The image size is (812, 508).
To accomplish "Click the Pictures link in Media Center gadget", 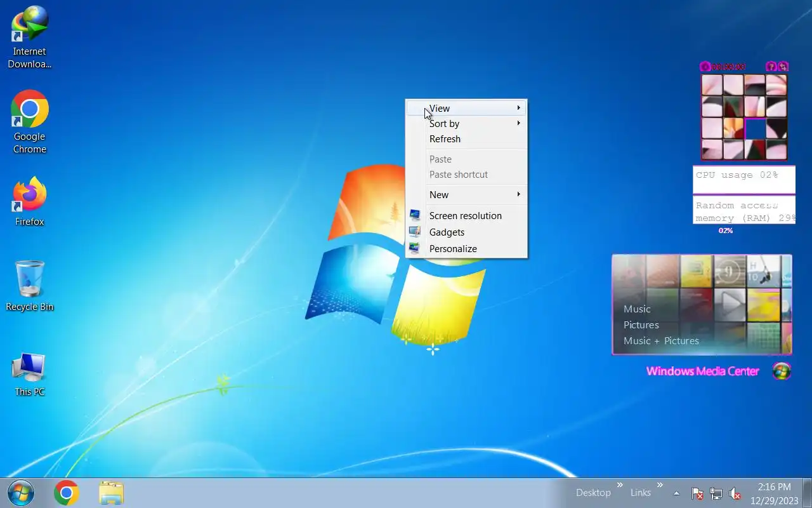I will pos(641,324).
